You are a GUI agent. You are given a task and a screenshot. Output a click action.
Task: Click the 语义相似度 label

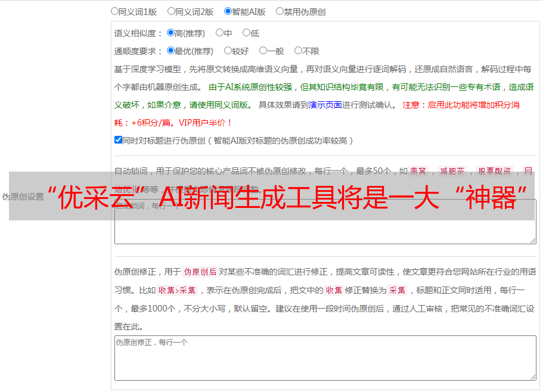(138, 33)
